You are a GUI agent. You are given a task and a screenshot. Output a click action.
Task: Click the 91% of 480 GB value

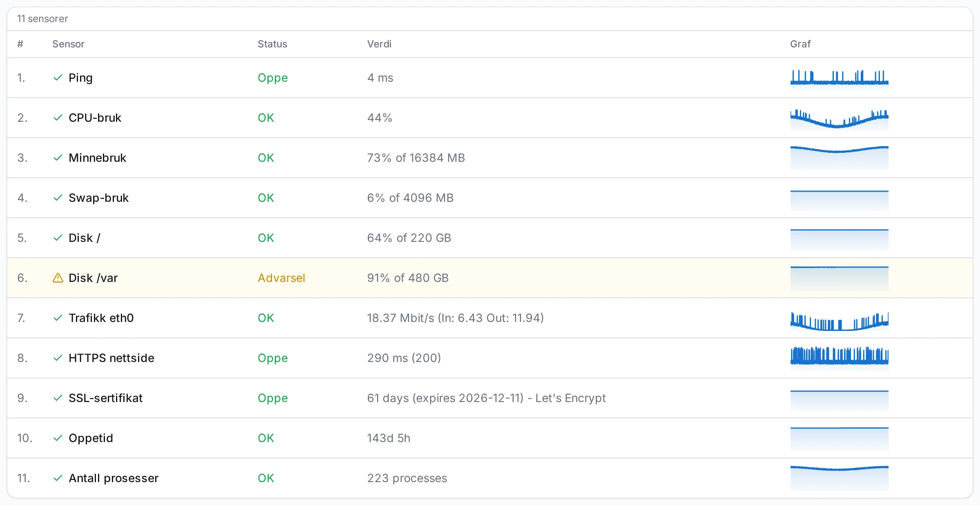click(408, 278)
